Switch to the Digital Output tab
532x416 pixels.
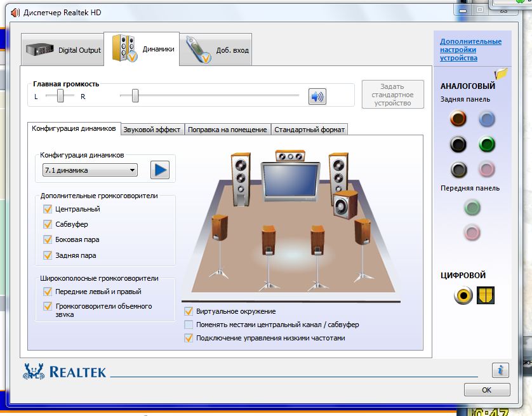point(63,50)
